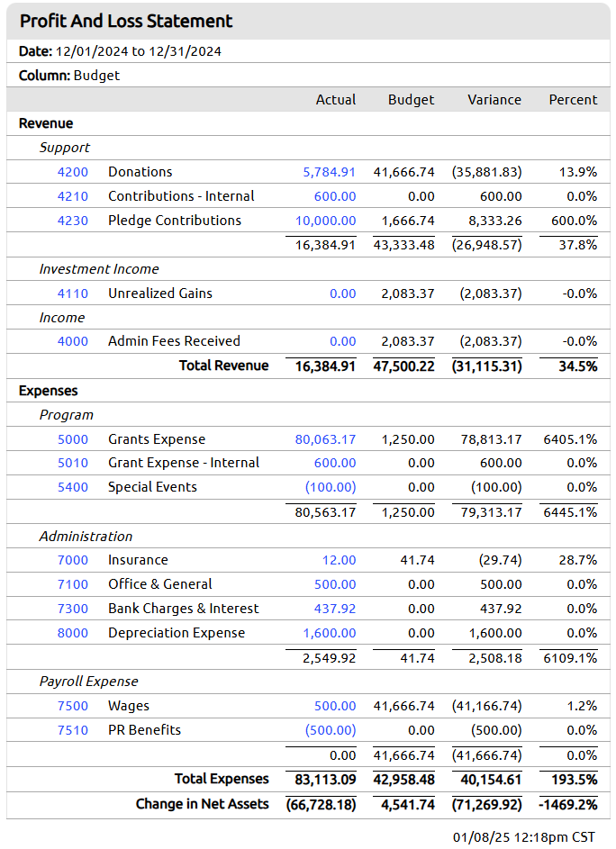The image size is (616, 849).
Task: Open account 4000 Admin Fees Received
Action: click(x=73, y=341)
